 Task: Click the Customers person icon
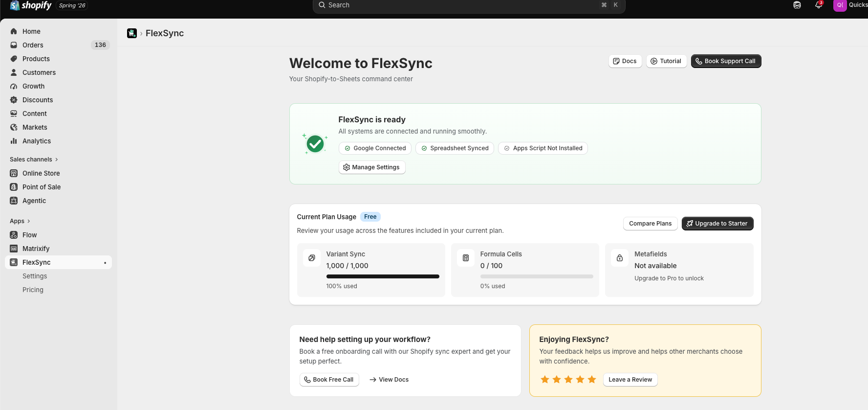(14, 72)
